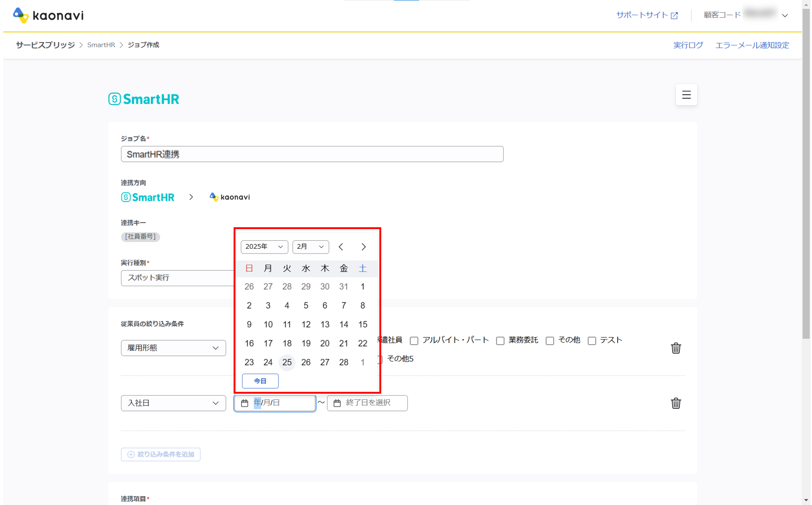
Task: Open the 雇用形態 condition dropdown
Action: 173,348
